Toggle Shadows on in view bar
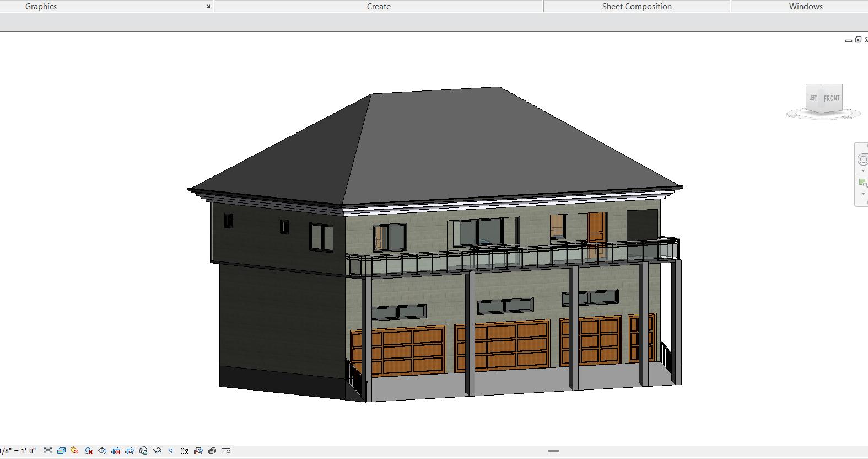This screenshot has width=868, height=459. coord(88,451)
